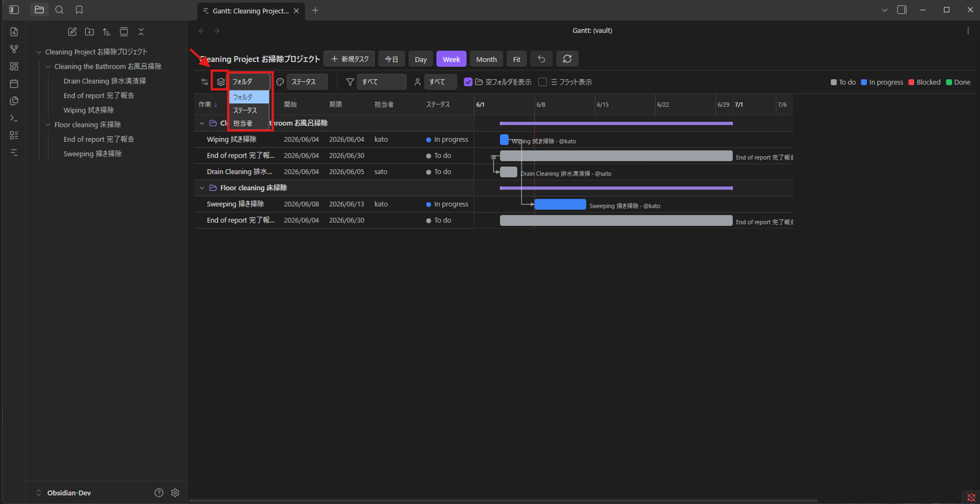The height and width of the screenshot is (504, 980).
Task: Toggle the right sidebar panel icon
Action: (x=902, y=10)
